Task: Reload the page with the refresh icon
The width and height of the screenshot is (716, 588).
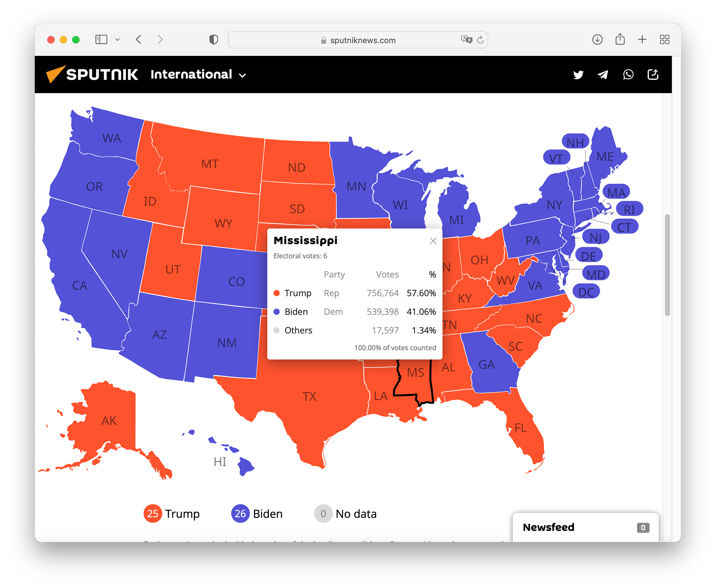Action: coord(481,39)
